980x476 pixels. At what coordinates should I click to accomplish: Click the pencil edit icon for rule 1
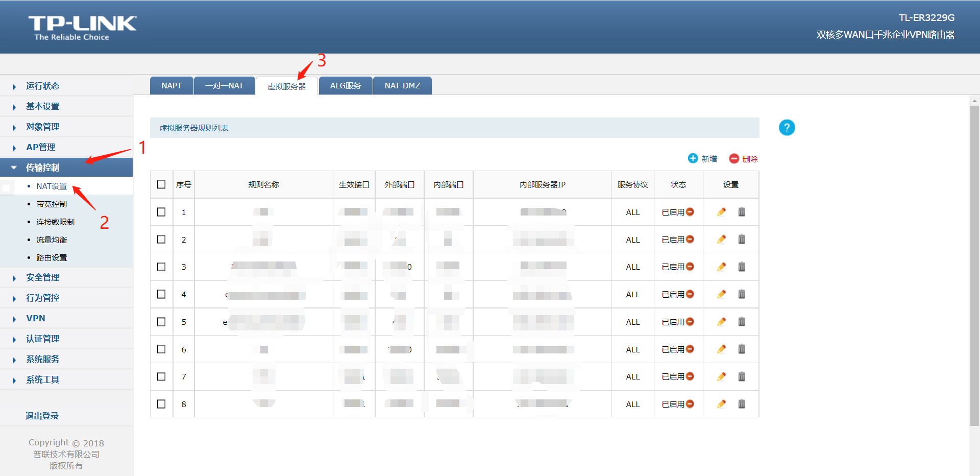721,212
